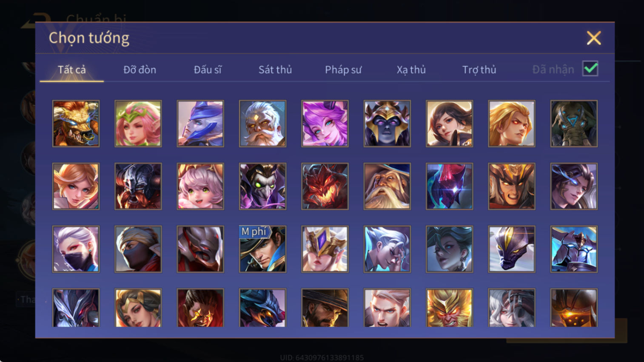
Task: Pick the cowboy hat bearded gunslinger portrait
Action: (x=325, y=308)
